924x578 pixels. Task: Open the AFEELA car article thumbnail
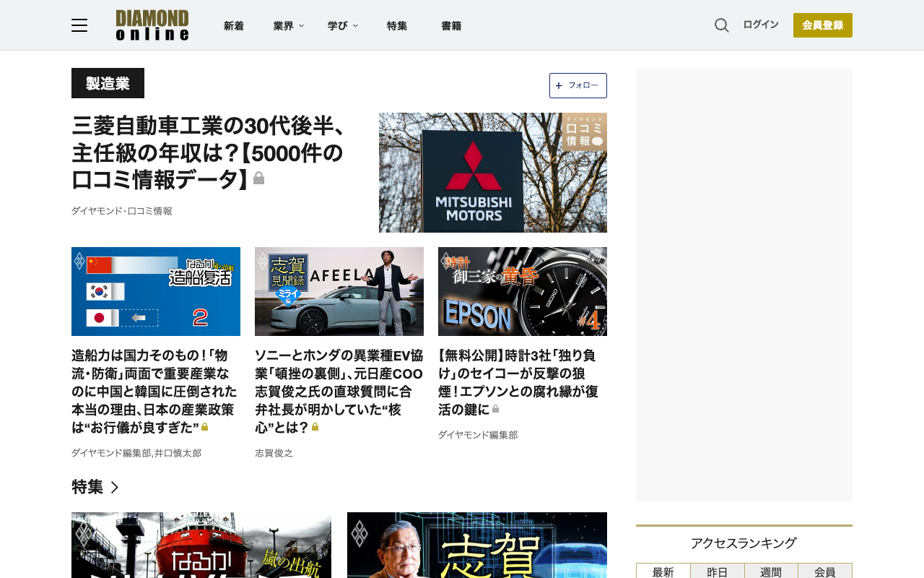pyautogui.click(x=339, y=291)
